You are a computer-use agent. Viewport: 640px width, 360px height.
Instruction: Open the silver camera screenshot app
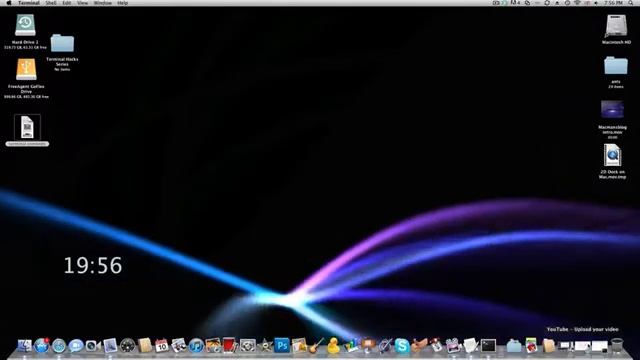tap(247, 346)
